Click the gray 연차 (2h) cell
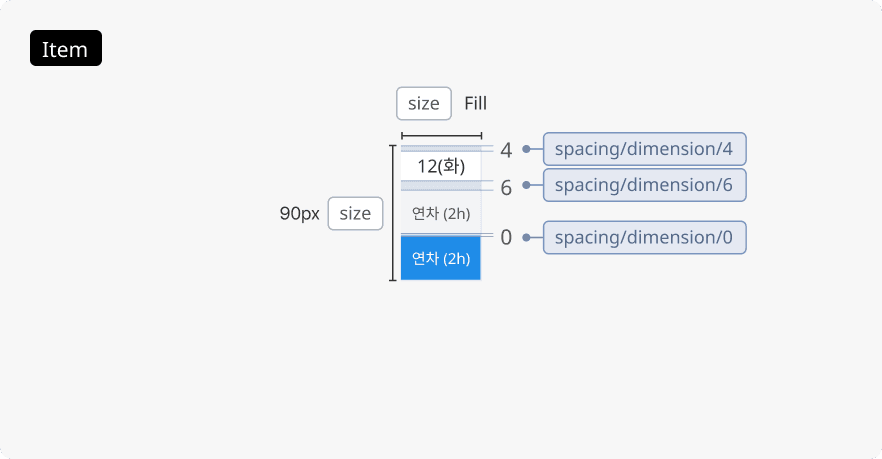This screenshot has height=459, width=882. pyautogui.click(x=441, y=213)
